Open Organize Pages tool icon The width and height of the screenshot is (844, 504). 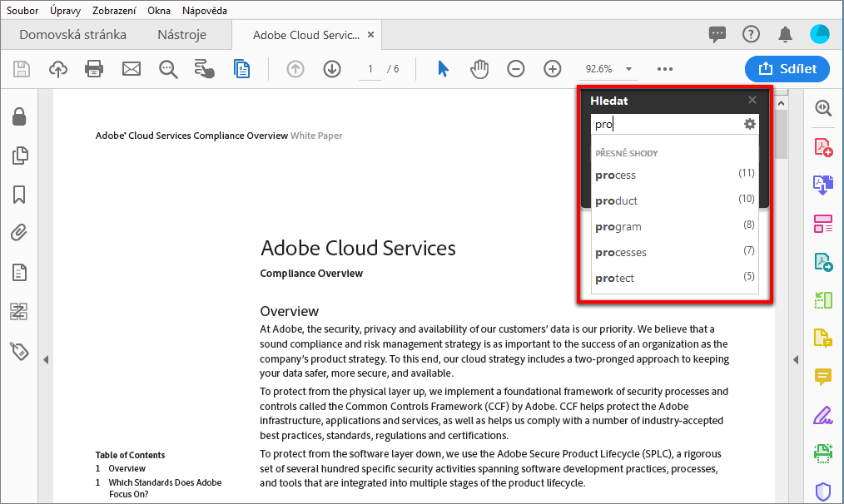tap(823, 300)
